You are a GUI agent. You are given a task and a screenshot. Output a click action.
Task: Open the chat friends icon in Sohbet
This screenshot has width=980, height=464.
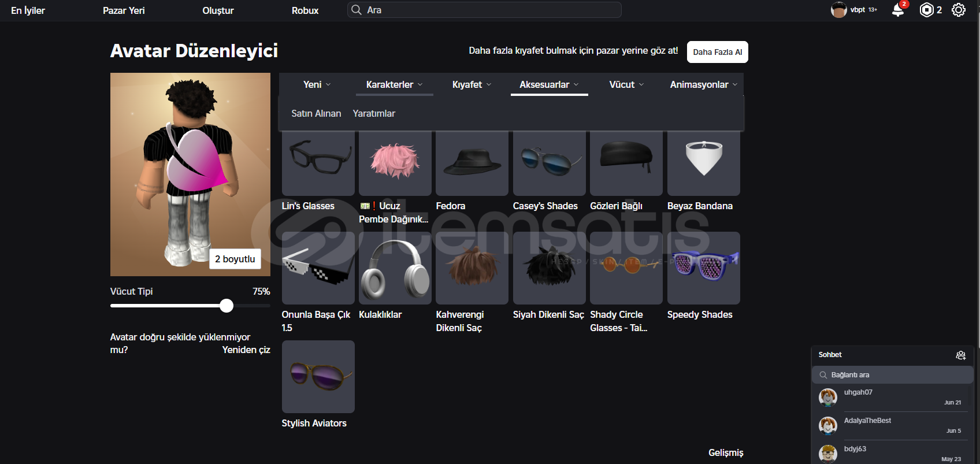coord(960,355)
